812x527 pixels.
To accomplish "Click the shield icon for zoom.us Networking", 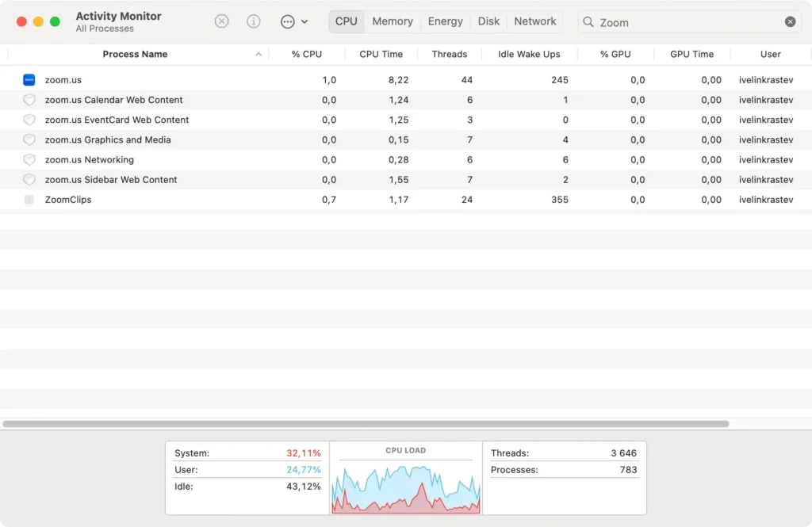I will [29, 159].
